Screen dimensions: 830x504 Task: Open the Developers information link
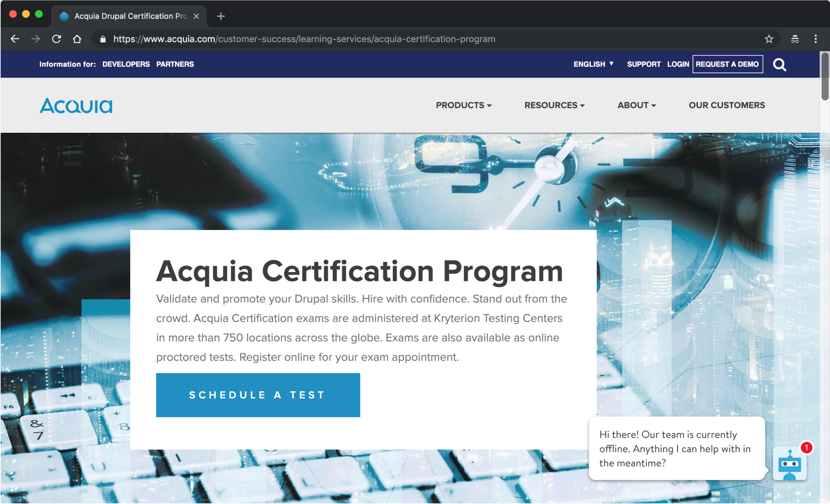tap(126, 64)
